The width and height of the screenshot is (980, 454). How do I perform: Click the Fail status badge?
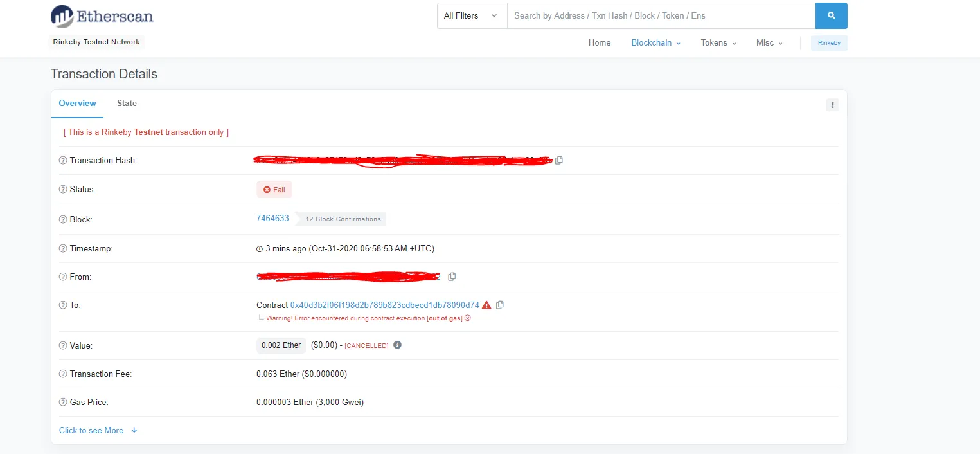[x=274, y=190]
